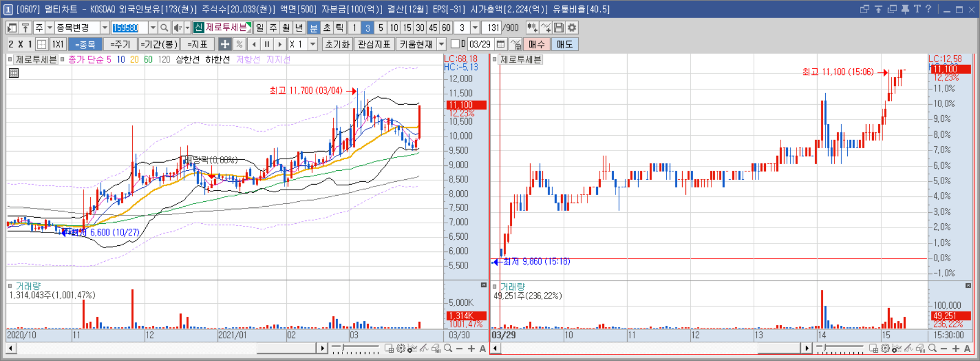Image resolution: width=980 pixels, height=361 pixels.
Task: Click the pin window icon in title bar
Action: point(905,9)
